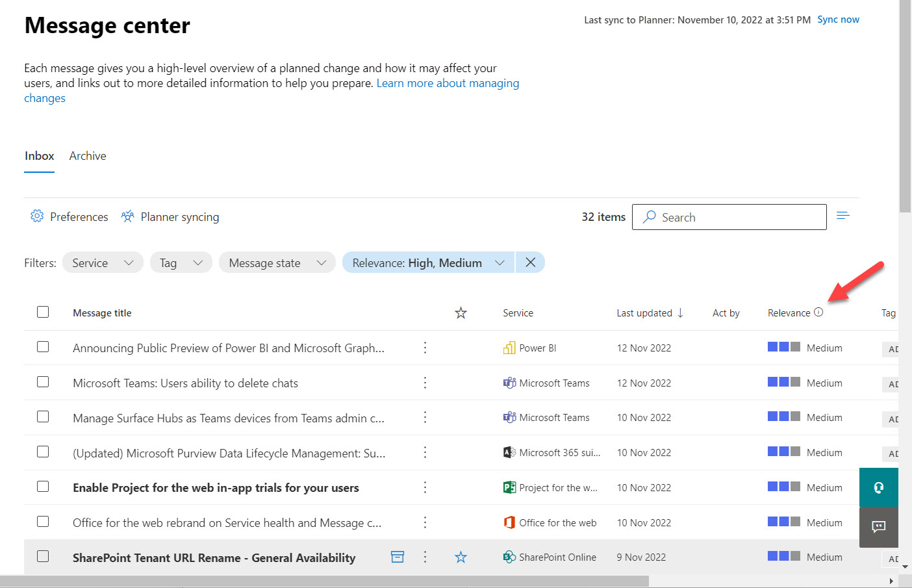Open Office for the web rebrand message
912x588 pixels.
tap(227, 523)
